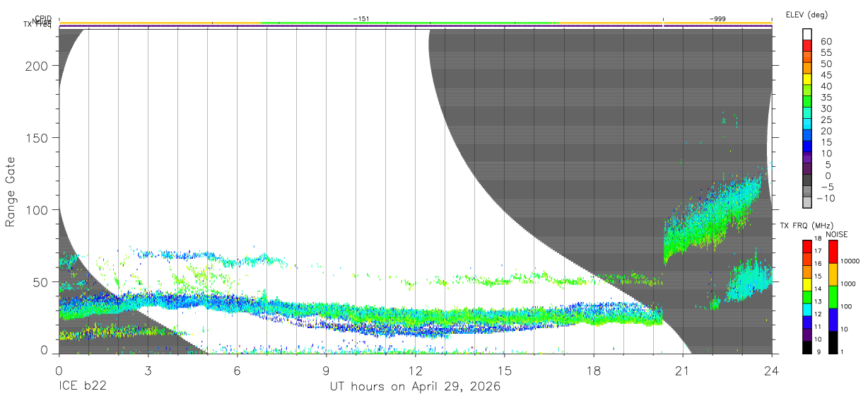
Task: Click the '-151' CPID value at top
Action: tap(361, 18)
